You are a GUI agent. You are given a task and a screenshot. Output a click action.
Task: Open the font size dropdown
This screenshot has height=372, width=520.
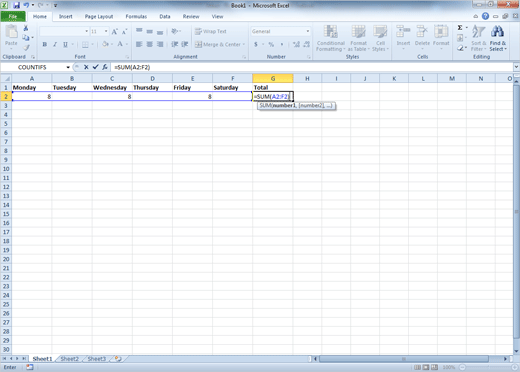tap(106, 31)
